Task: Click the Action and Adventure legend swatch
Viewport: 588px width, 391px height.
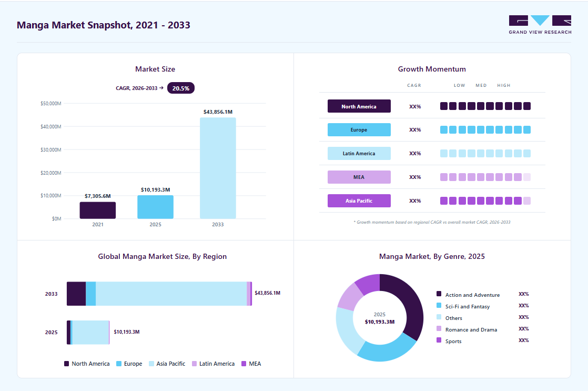Action: click(x=439, y=294)
